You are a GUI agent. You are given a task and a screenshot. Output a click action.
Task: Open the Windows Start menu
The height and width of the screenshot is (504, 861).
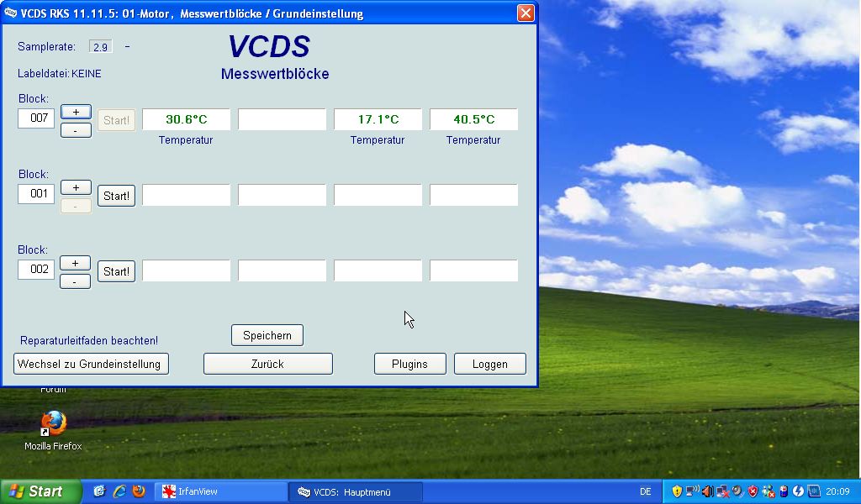[x=40, y=491]
